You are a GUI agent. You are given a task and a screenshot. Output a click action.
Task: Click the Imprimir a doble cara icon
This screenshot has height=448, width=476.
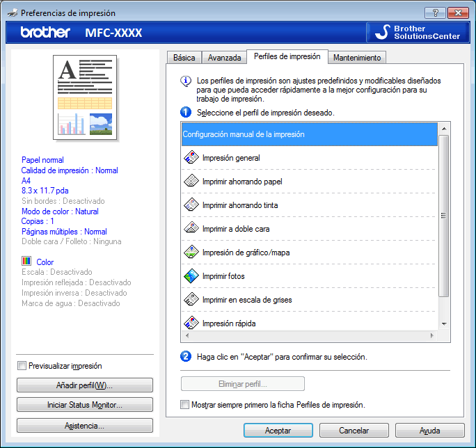click(x=191, y=228)
